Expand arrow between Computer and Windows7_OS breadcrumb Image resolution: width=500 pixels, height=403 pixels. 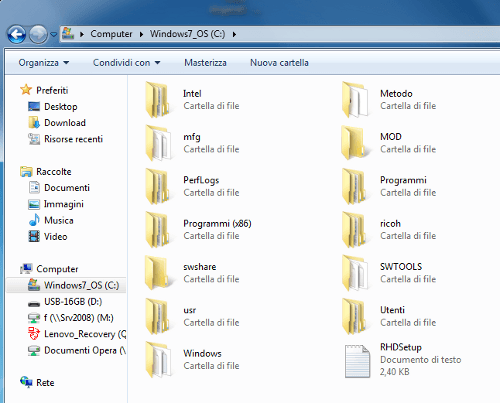141,34
